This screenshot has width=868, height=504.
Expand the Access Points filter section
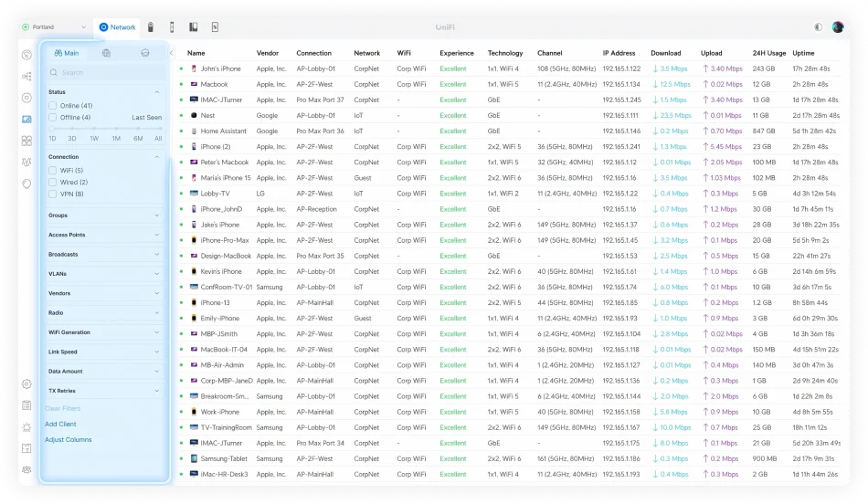coord(104,235)
